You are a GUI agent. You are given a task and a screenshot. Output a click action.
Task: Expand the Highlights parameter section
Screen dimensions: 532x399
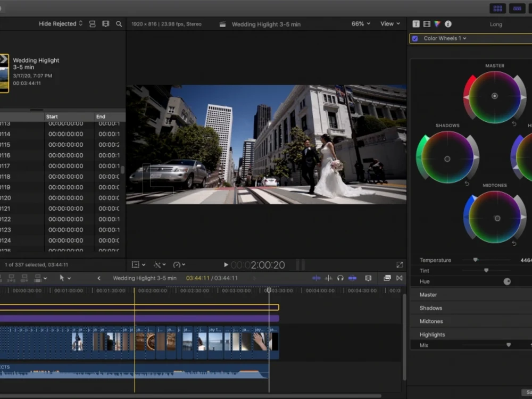pyautogui.click(x=471, y=335)
